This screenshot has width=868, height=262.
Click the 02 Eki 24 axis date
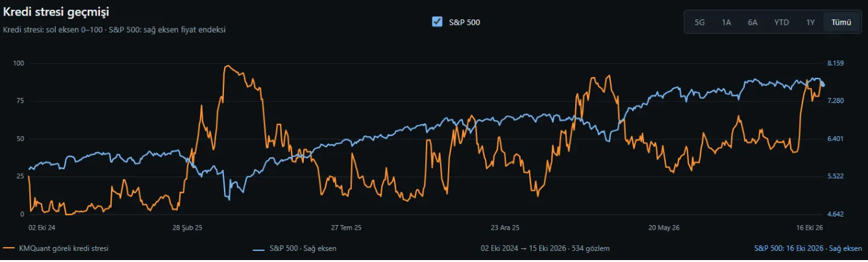point(42,228)
